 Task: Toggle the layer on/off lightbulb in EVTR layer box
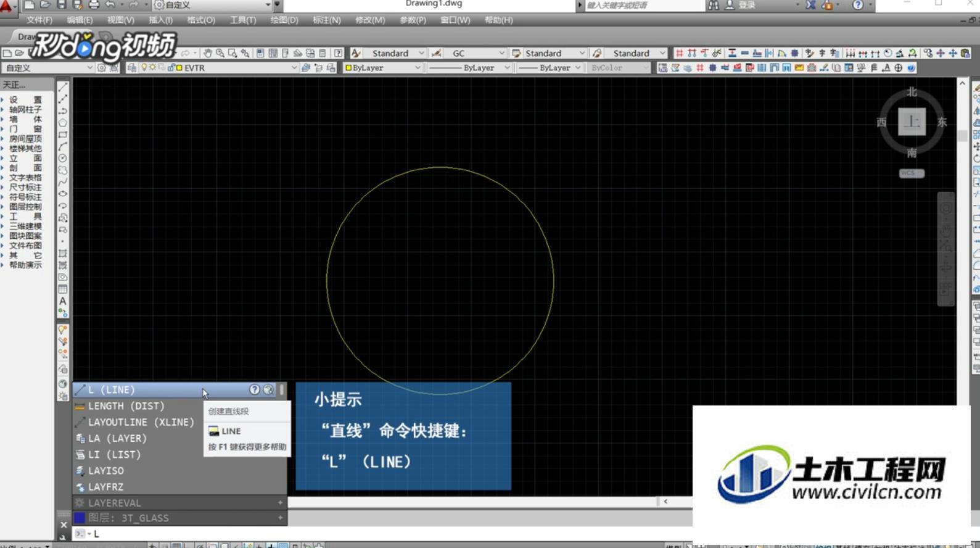click(x=144, y=68)
